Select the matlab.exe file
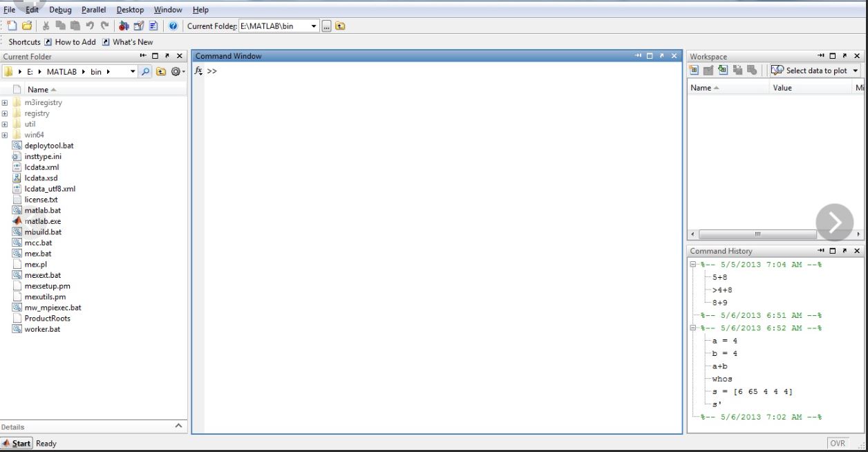Image resolution: width=868 pixels, height=452 pixels. [x=42, y=221]
